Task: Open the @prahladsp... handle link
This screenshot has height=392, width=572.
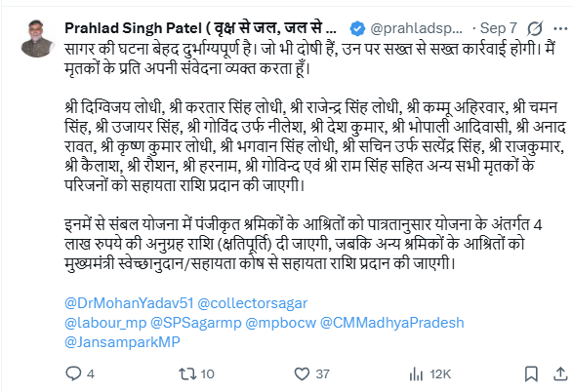Action: click(x=416, y=28)
